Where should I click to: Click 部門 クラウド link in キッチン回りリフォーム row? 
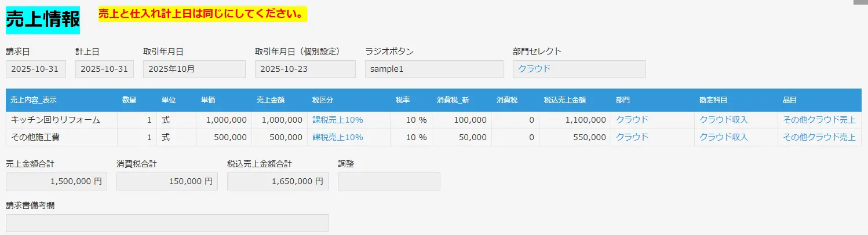(x=632, y=120)
